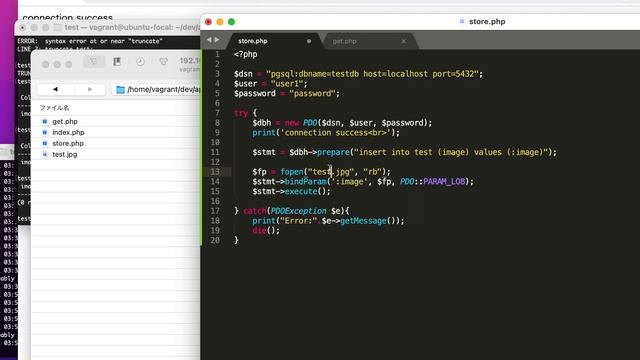Click store.php title in editor title bar
Viewport: 640px width, 360px height.
(487, 22)
